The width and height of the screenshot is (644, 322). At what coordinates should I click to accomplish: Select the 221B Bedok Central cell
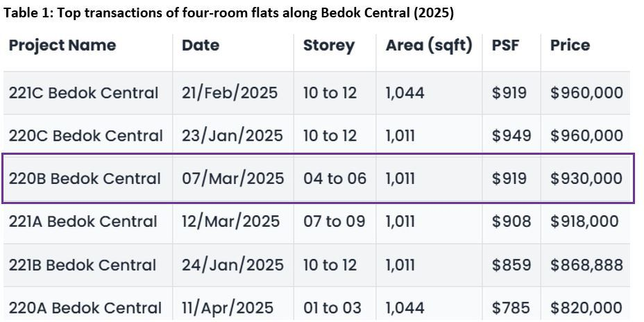tap(83, 265)
